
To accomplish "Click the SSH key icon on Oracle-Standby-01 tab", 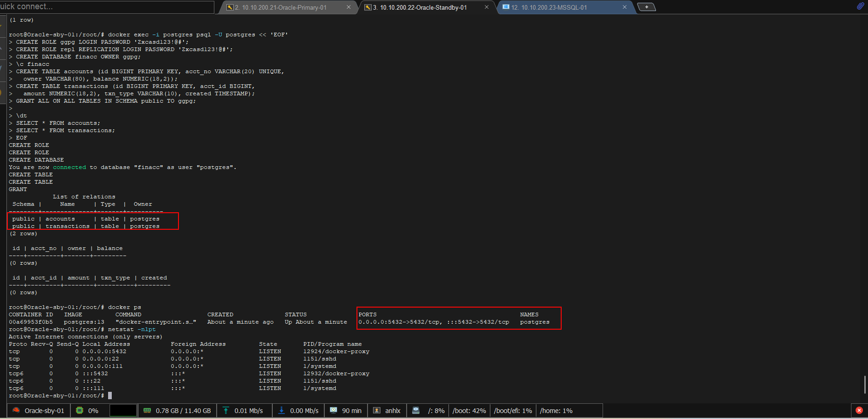I will 368,7.
